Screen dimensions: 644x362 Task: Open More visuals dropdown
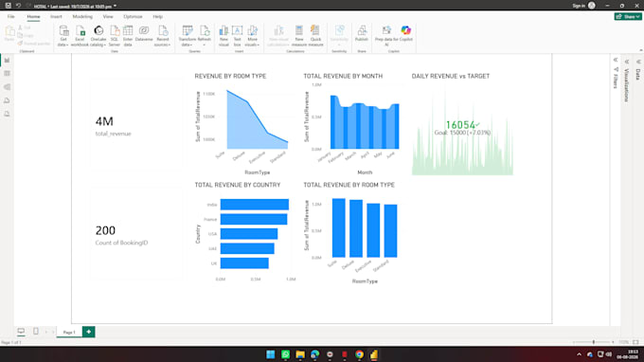click(252, 36)
